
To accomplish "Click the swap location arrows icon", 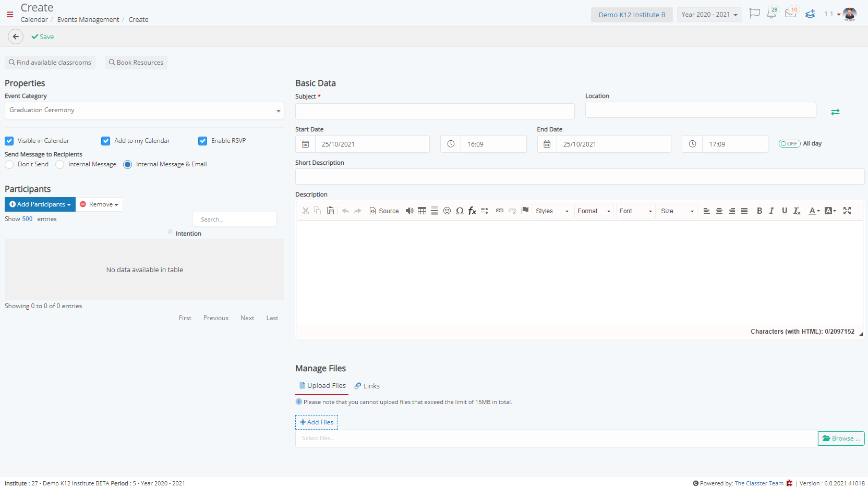I will (835, 112).
